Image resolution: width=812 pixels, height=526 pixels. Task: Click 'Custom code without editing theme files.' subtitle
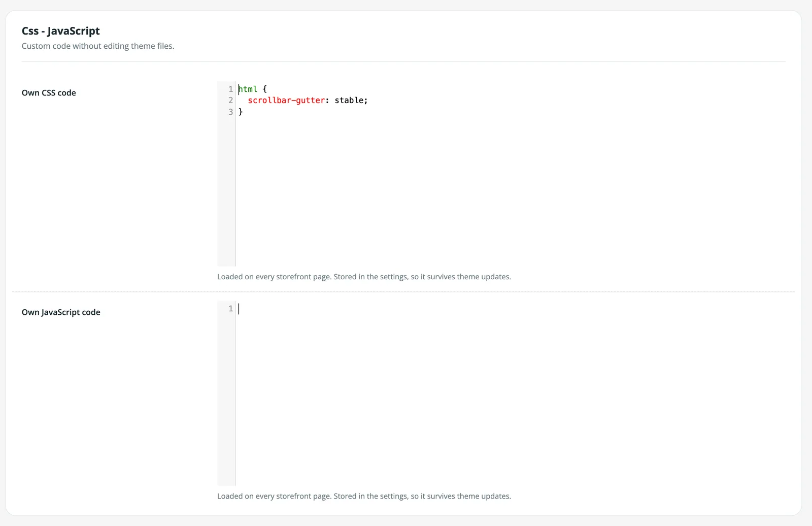[98, 46]
